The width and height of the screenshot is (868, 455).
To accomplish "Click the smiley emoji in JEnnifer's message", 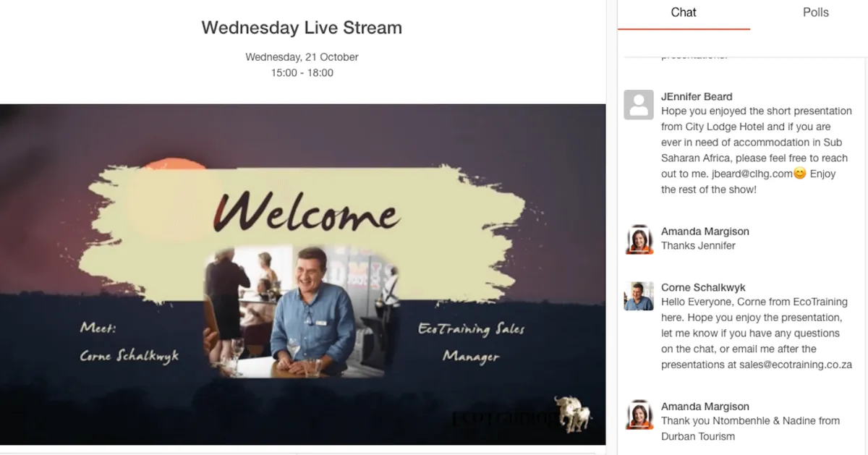I will 799,174.
